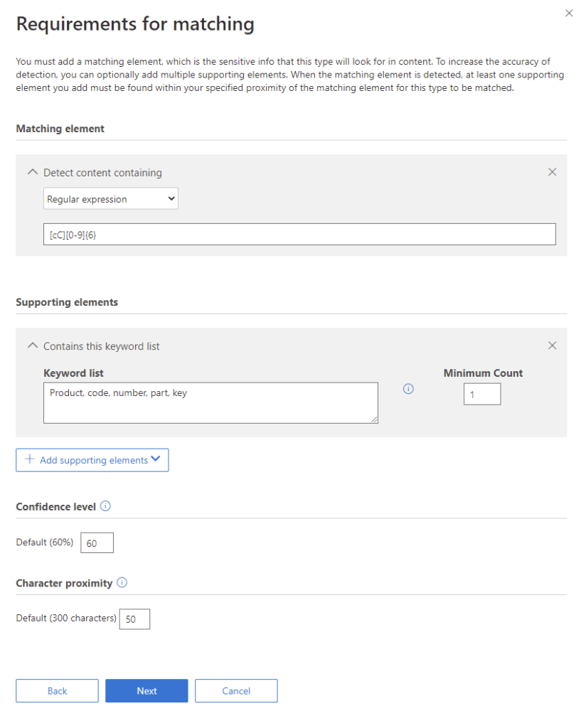Viewport: 583px width, 728px height.
Task: Click the Keyword list info icon
Action: (x=408, y=389)
